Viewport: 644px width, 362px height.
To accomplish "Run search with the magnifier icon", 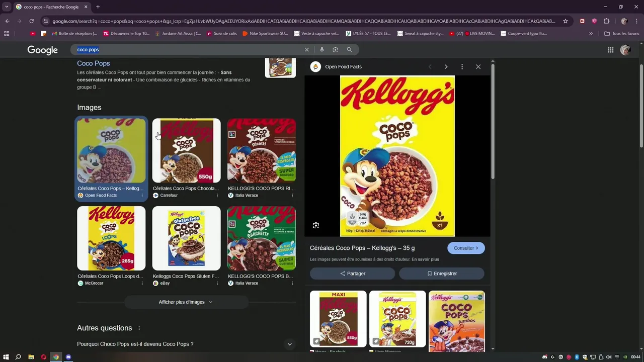I will [x=349, y=50].
